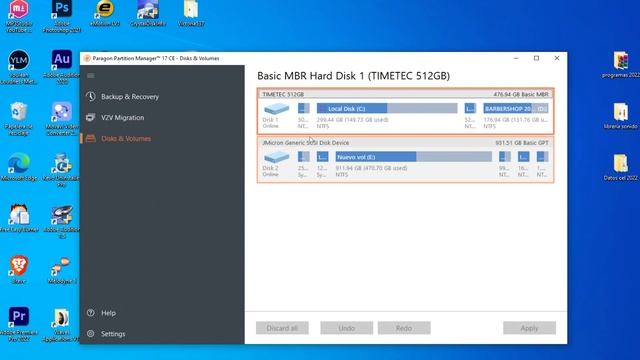Screen dimensions: 640x360
Task: Open the yellow e desktop shortcut
Action: point(105,13)
